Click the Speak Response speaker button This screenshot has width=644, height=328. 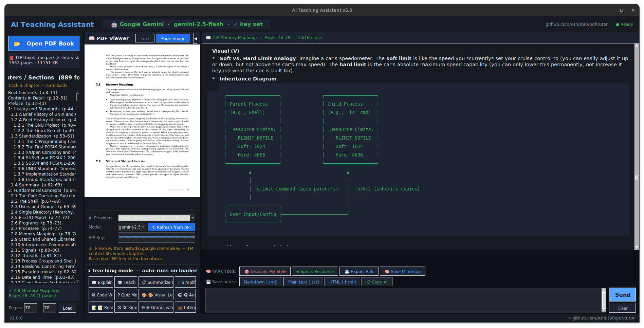pyautogui.click(x=315, y=271)
